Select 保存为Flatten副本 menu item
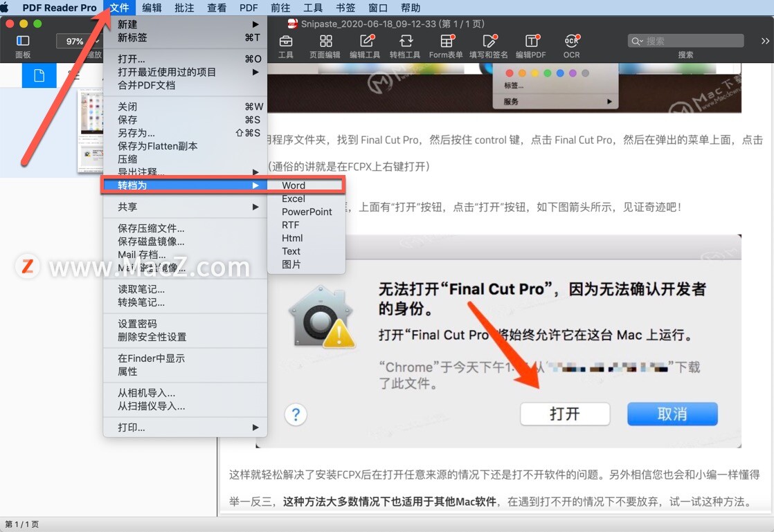774x532 pixels. click(x=185, y=146)
